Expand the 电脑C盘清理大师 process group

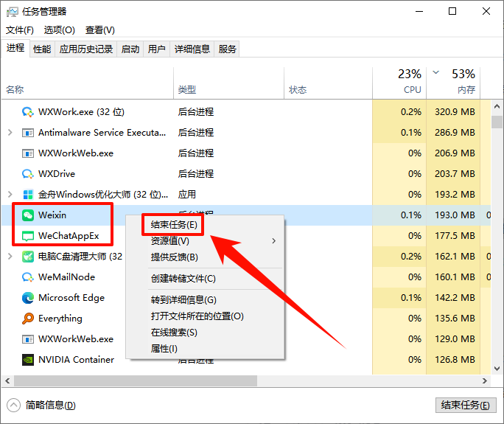click(10, 257)
